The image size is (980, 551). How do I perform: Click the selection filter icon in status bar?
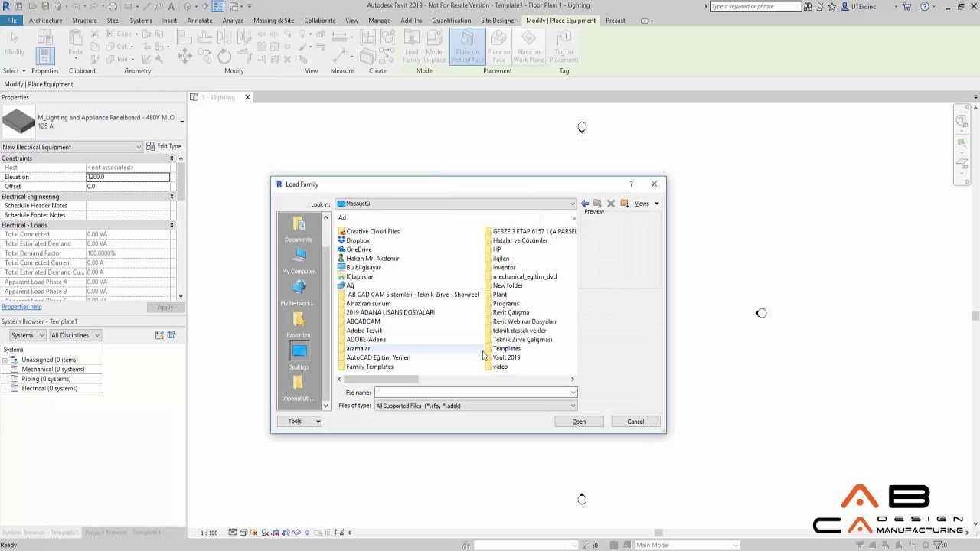[936, 545]
